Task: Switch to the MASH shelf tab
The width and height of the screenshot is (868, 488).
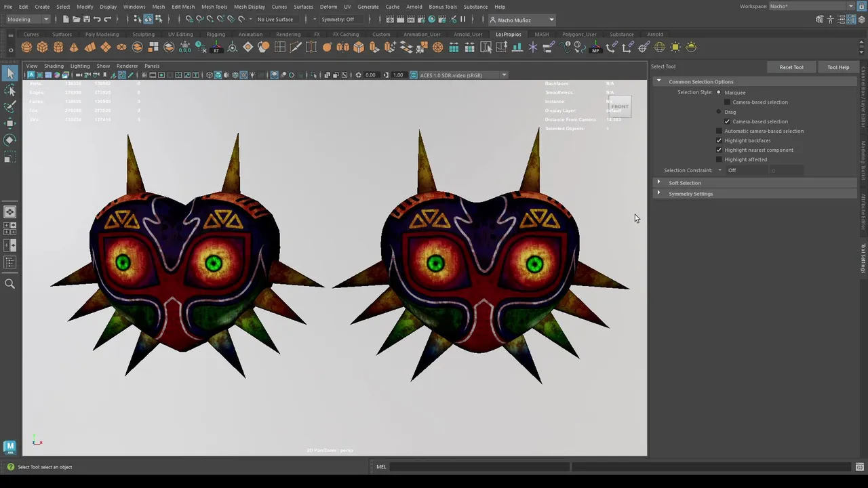Action: [541, 34]
